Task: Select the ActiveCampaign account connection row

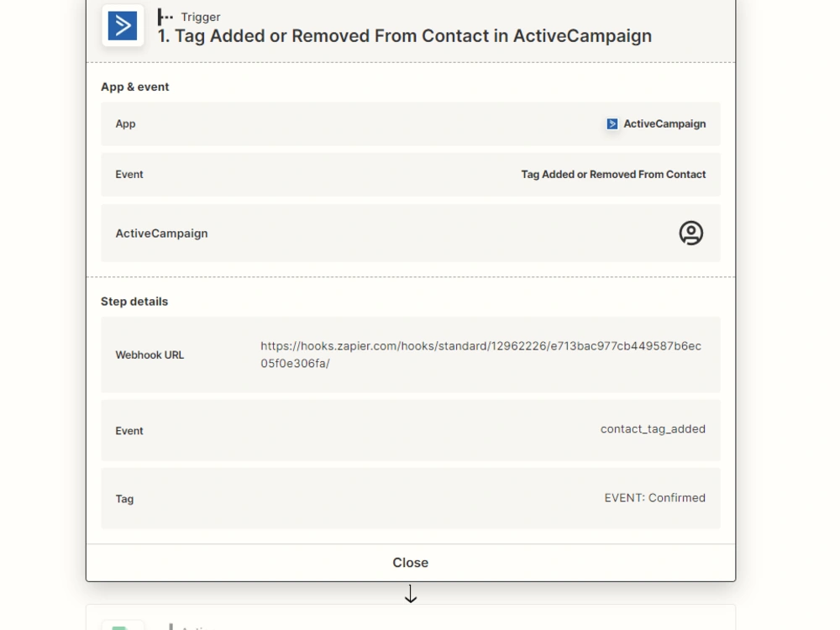Action: point(410,233)
